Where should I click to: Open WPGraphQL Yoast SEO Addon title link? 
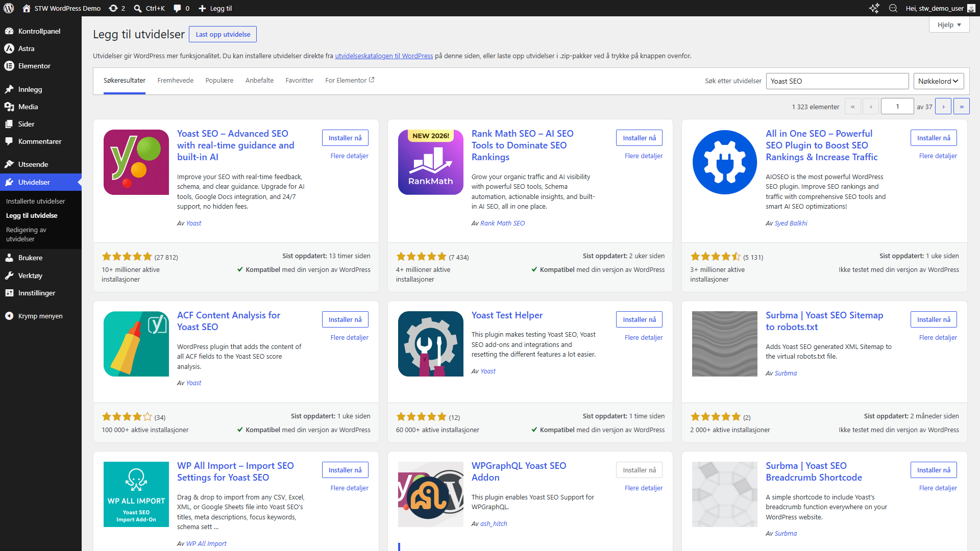pyautogui.click(x=519, y=471)
